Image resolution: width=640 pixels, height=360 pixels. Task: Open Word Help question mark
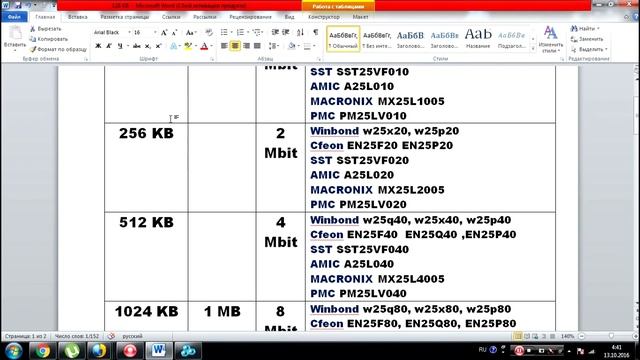[636, 17]
